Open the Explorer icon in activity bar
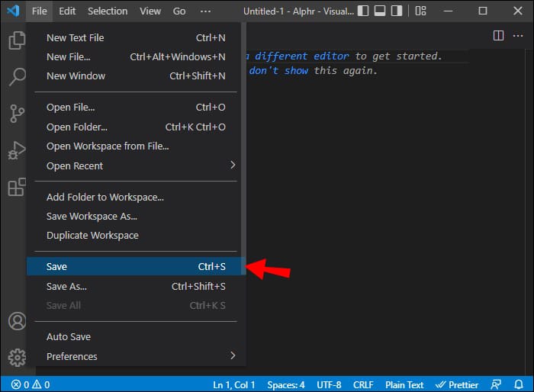The image size is (534, 392). (x=16, y=40)
